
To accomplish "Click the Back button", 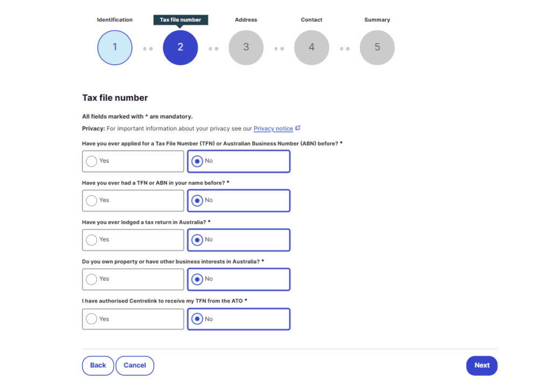I will coord(98,366).
